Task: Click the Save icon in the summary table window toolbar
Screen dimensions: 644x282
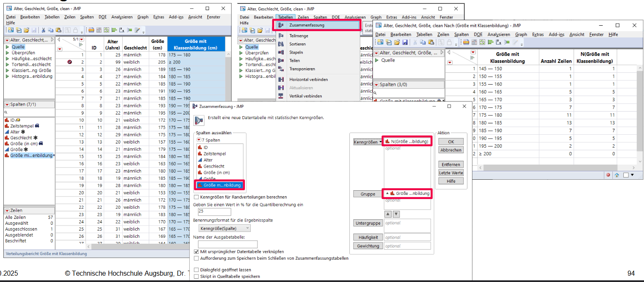Action: 405,42
